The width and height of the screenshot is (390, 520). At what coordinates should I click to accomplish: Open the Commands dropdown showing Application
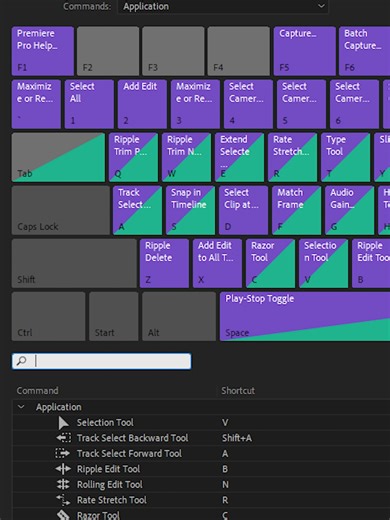click(x=223, y=6)
